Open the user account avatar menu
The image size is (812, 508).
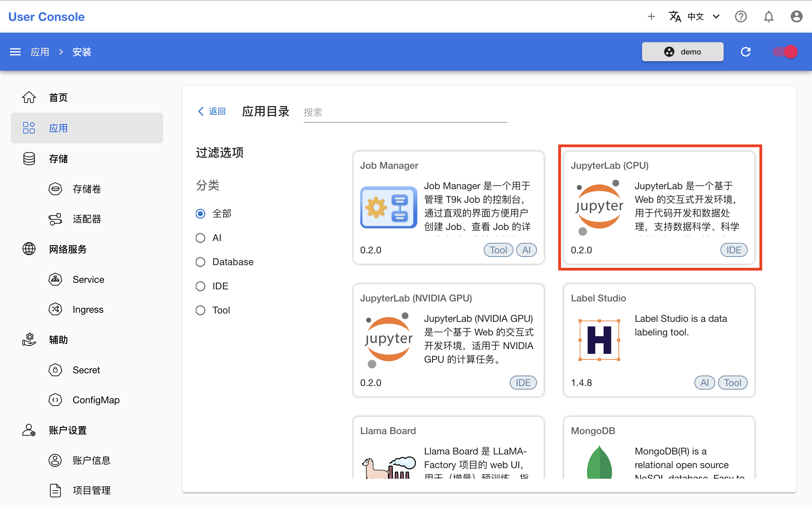[x=796, y=17]
